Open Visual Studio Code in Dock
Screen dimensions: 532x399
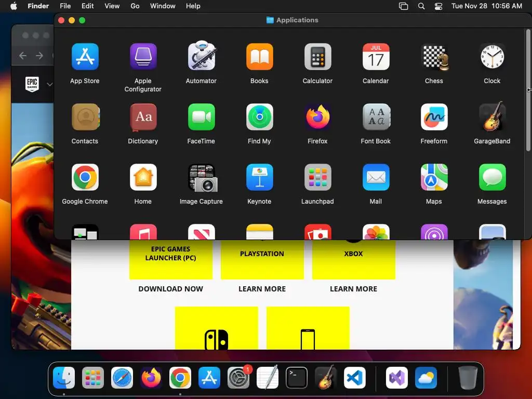pos(354,378)
